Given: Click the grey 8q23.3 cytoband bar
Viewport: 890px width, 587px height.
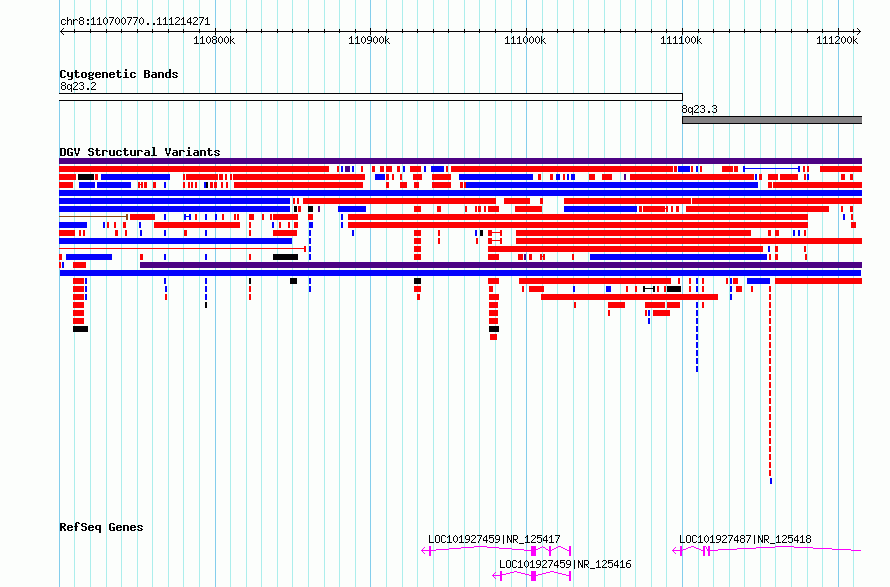Looking at the screenshot, I should 772,120.
